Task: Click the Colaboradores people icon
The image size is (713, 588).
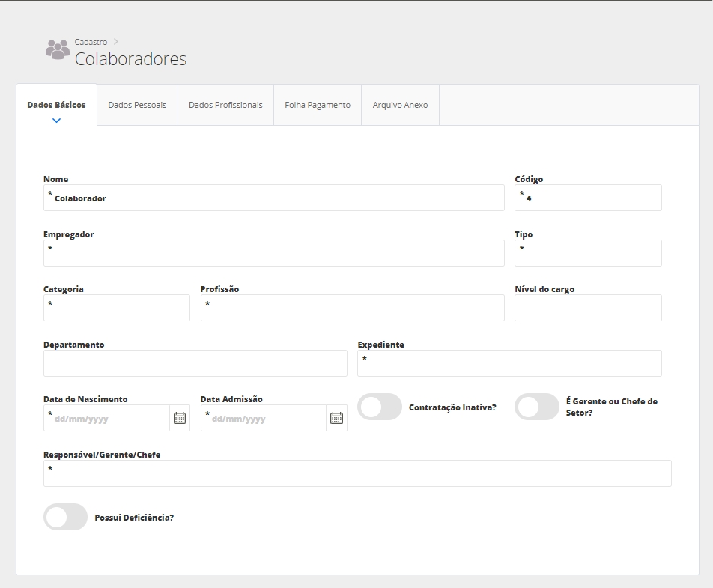Action: pyautogui.click(x=57, y=50)
